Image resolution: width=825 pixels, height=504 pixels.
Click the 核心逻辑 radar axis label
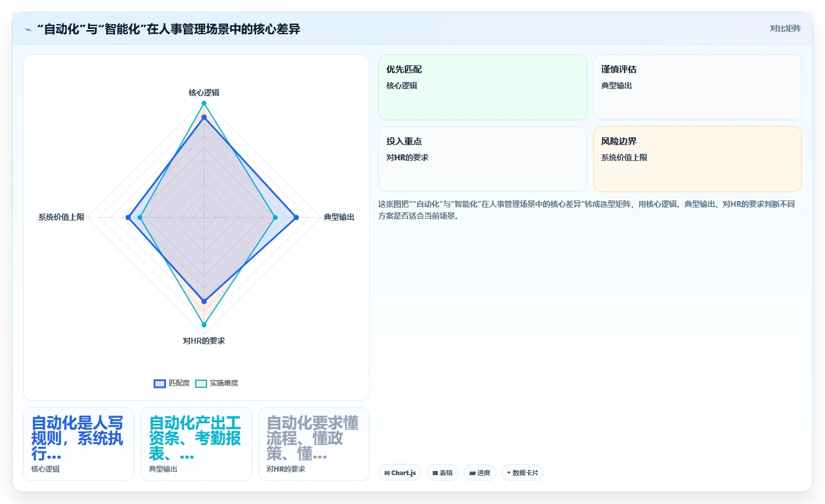tap(204, 93)
